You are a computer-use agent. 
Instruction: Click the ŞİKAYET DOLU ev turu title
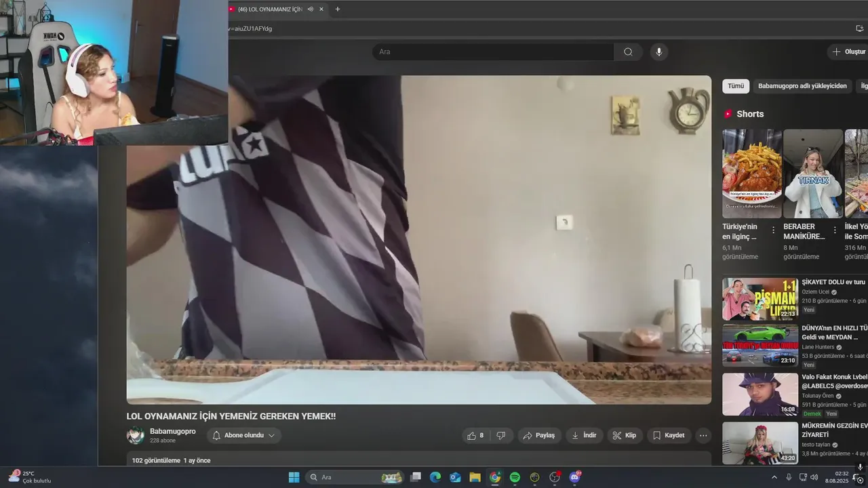[x=833, y=282]
